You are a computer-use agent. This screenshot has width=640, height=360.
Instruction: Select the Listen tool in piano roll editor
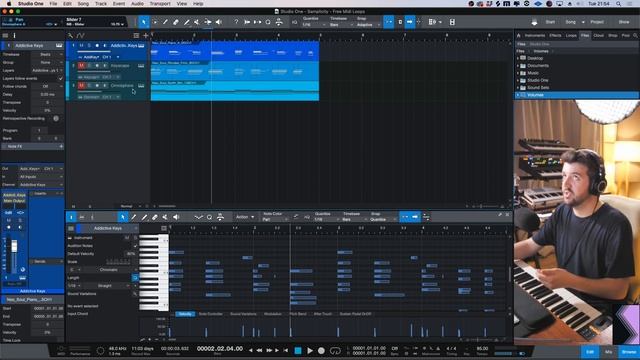[176, 217]
